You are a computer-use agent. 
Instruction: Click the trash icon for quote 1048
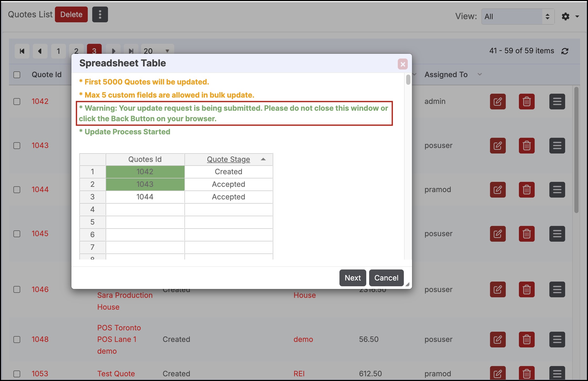527,340
